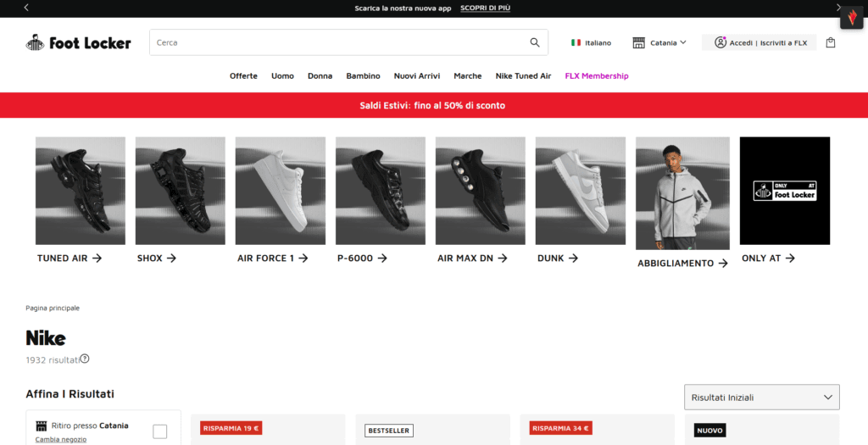Click the RISPARMIA 19 € badge

[x=231, y=428]
